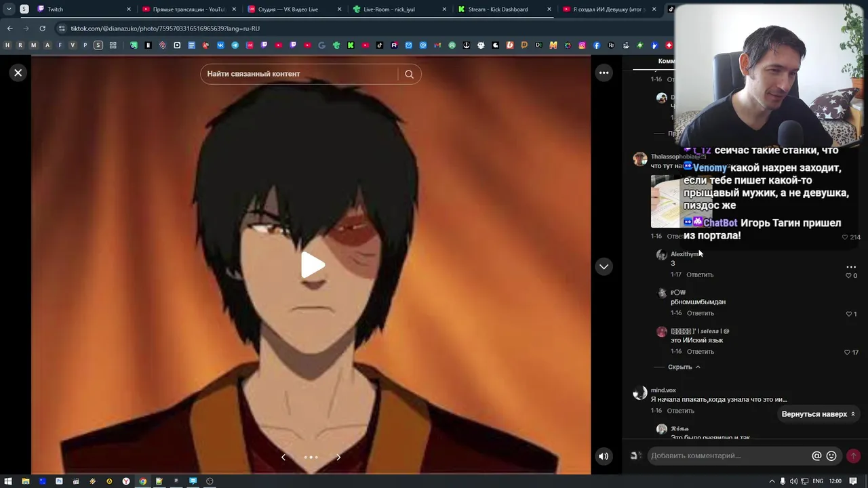The width and height of the screenshot is (868, 488).
Task: Open the notification center icon
Action: coord(854,481)
